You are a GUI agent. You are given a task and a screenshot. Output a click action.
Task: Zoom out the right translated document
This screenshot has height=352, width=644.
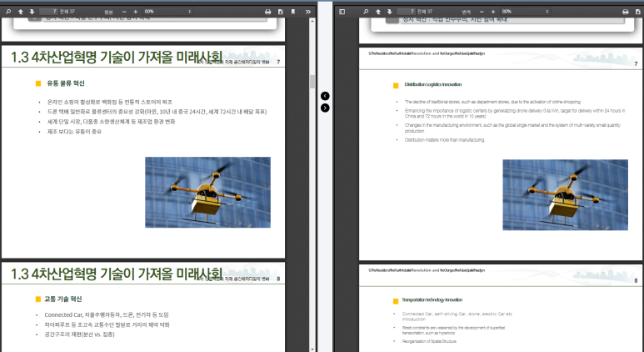(x=482, y=12)
